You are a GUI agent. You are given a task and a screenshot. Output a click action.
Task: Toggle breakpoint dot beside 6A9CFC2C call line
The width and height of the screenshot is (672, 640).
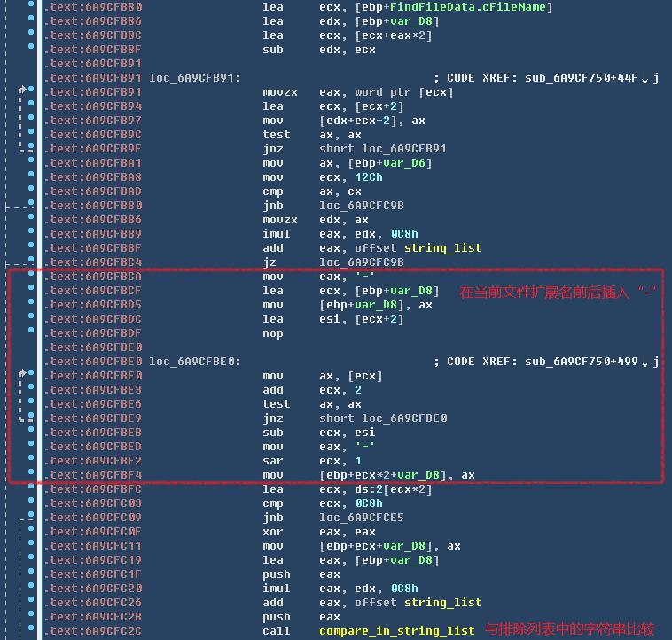click(x=31, y=628)
